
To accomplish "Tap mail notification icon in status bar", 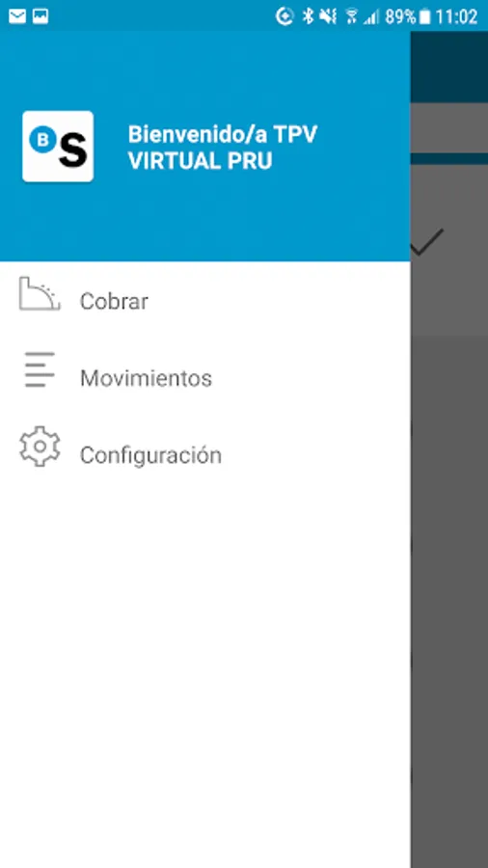I will [x=17, y=16].
